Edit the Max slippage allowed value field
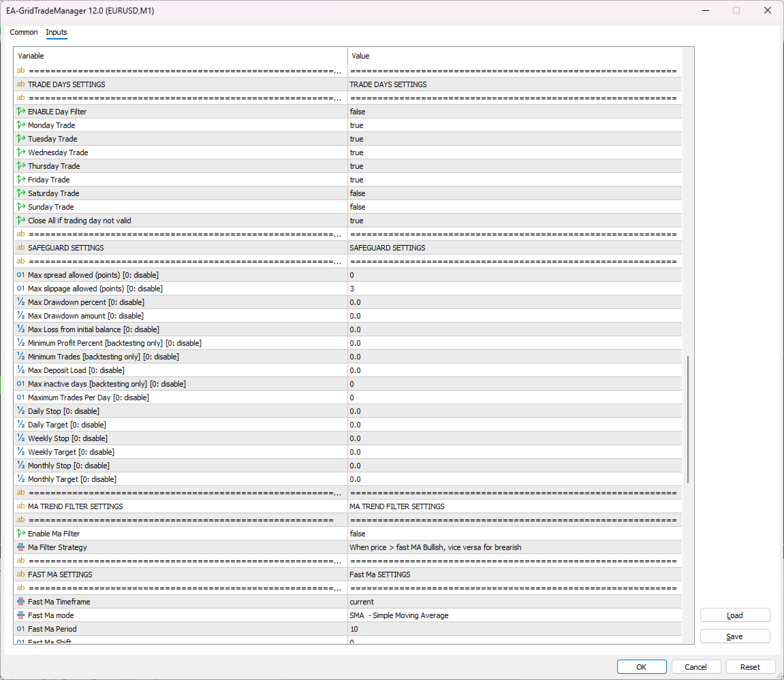 point(514,289)
